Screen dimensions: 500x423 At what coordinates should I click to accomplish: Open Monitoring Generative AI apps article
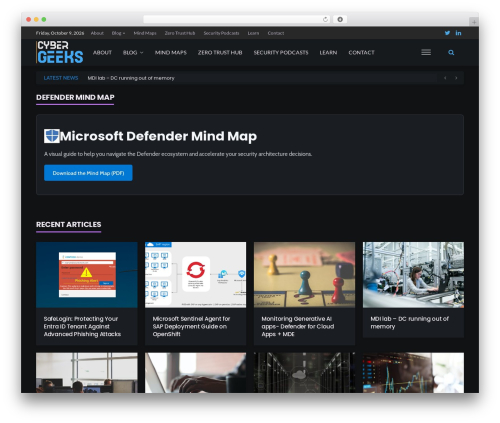pos(298,326)
